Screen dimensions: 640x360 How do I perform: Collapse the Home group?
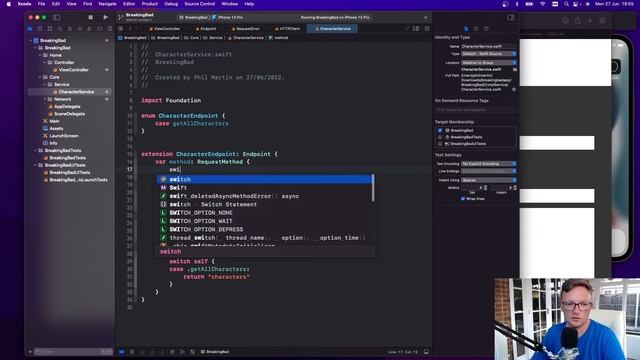[x=40, y=55]
